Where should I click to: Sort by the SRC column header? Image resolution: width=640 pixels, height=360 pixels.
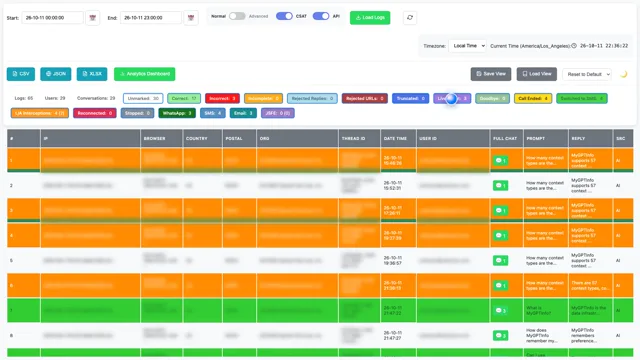(623, 138)
